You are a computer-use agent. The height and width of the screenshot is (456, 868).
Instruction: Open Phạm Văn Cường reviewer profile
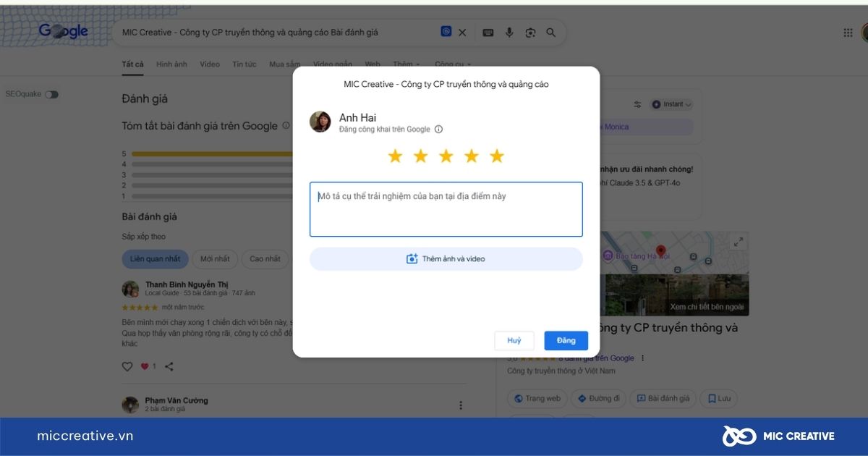(176, 400)
